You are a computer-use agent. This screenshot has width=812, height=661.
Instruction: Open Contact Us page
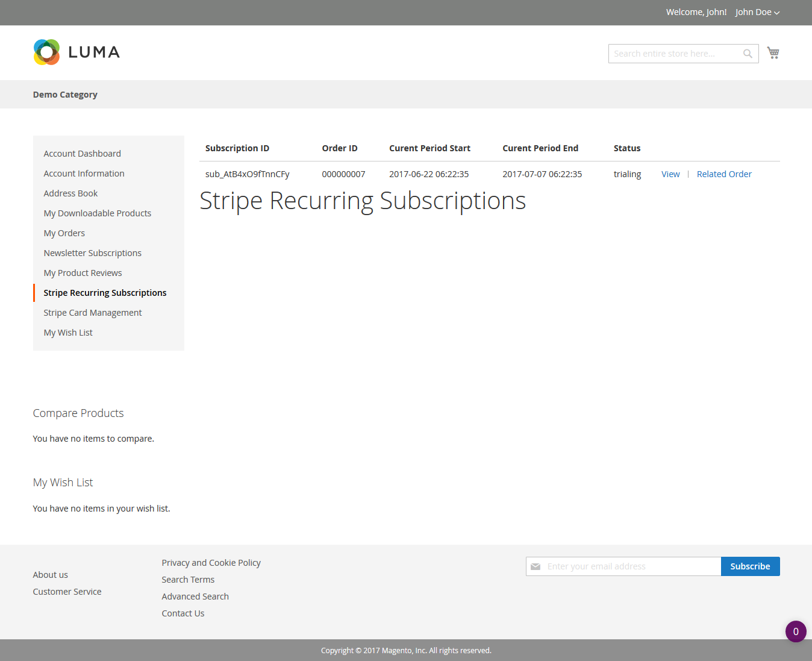(x=183, y=613)
